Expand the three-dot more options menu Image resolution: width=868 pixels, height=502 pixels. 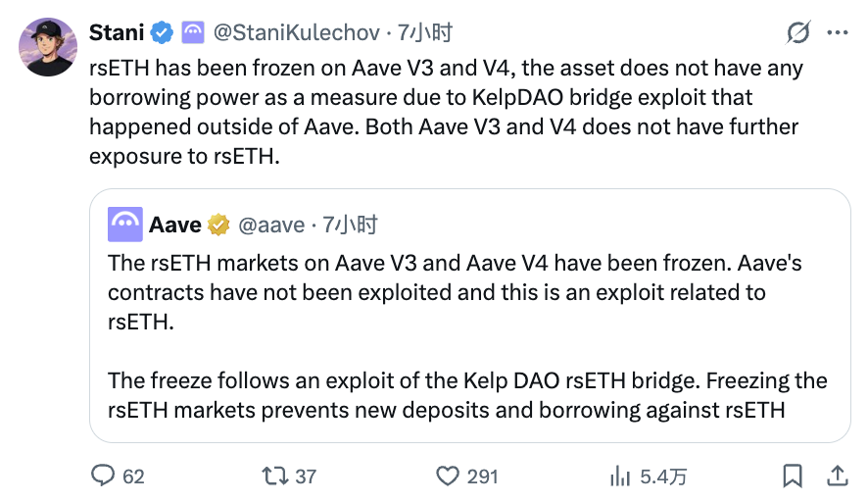(x=838, y=33)
